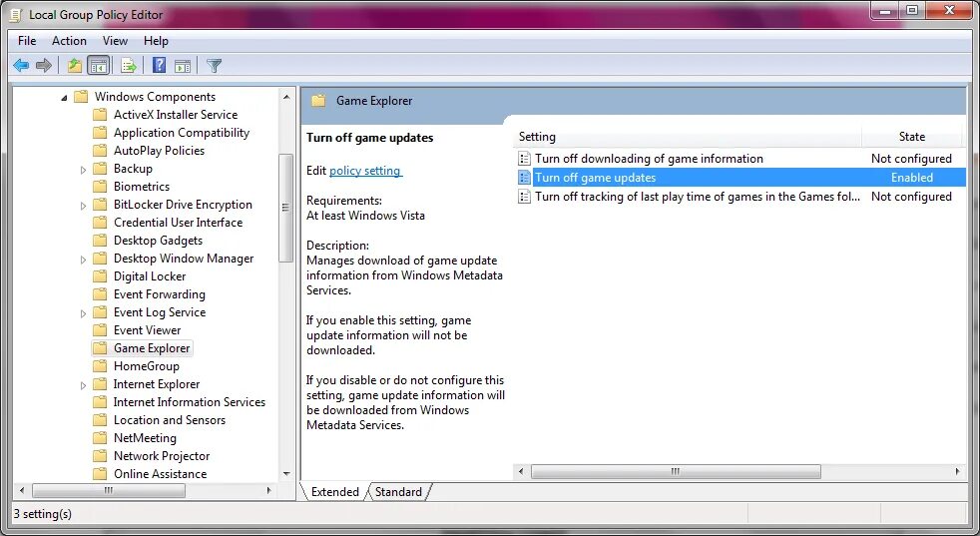Select Internet Information Services in the tree

tap(190, 402)
